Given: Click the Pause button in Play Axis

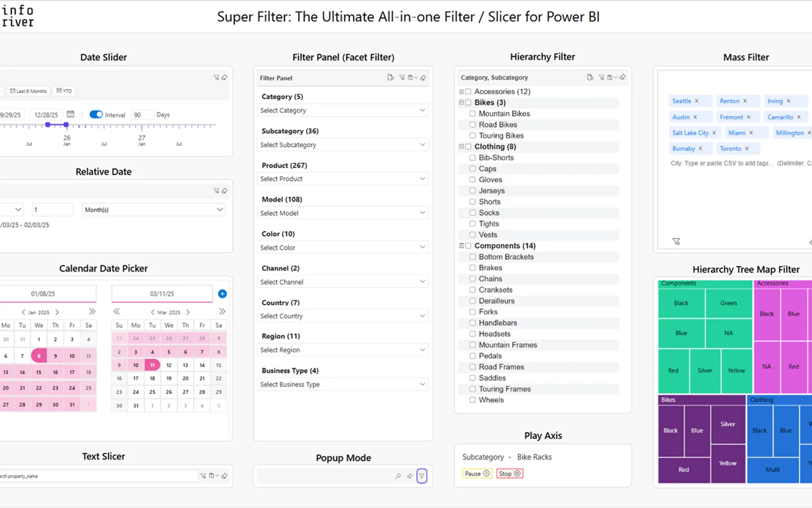Looking at the screenshot, I should [477, 473].
